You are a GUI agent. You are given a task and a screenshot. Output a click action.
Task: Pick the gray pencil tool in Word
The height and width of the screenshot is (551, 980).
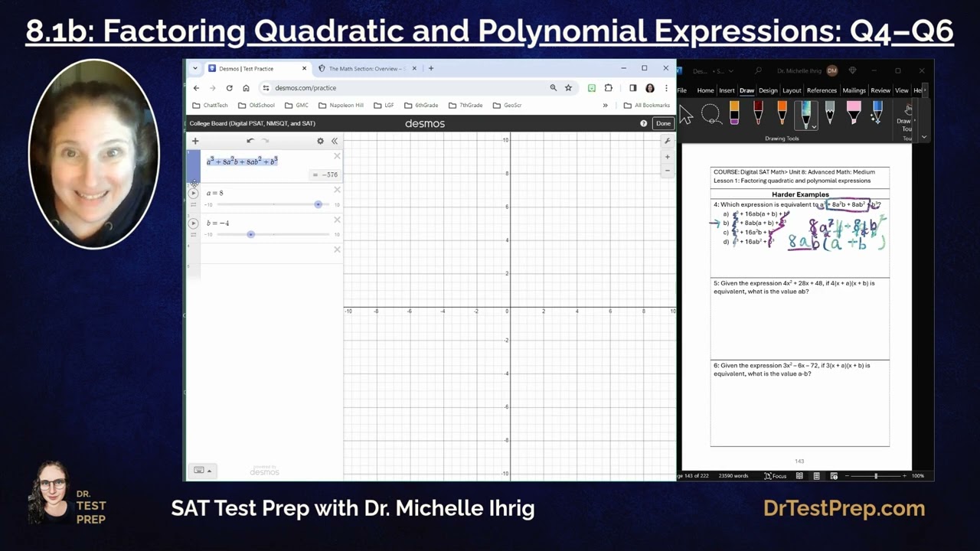pyautogui.click(x=829, y=114)
